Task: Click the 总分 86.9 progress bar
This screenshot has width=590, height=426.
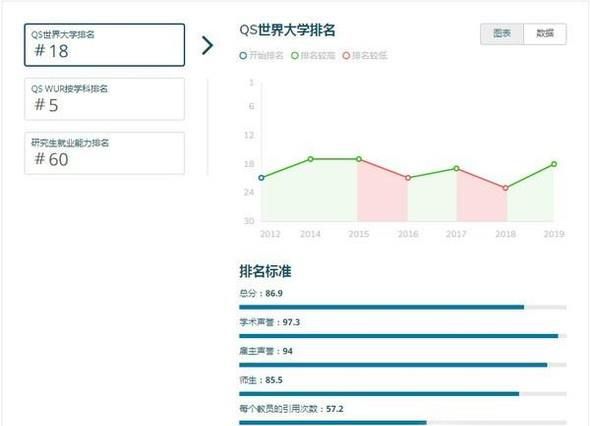Action: [x=403, y=307]
